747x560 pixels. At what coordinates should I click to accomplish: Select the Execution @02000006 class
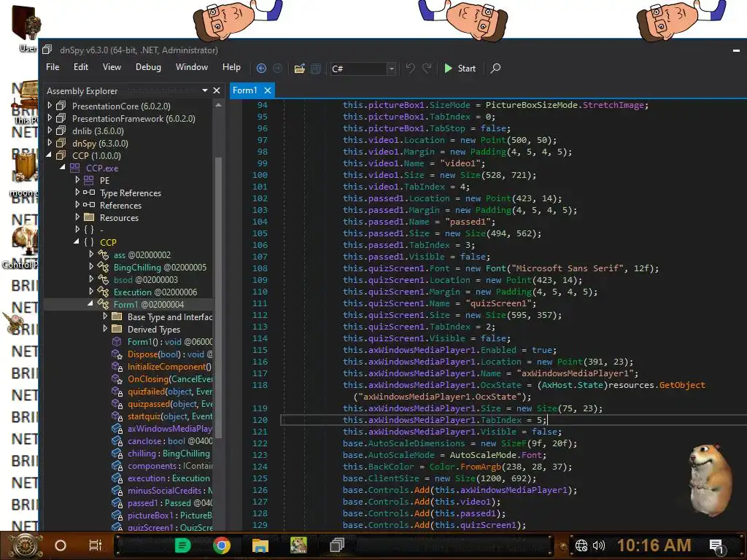pos(155,292)
